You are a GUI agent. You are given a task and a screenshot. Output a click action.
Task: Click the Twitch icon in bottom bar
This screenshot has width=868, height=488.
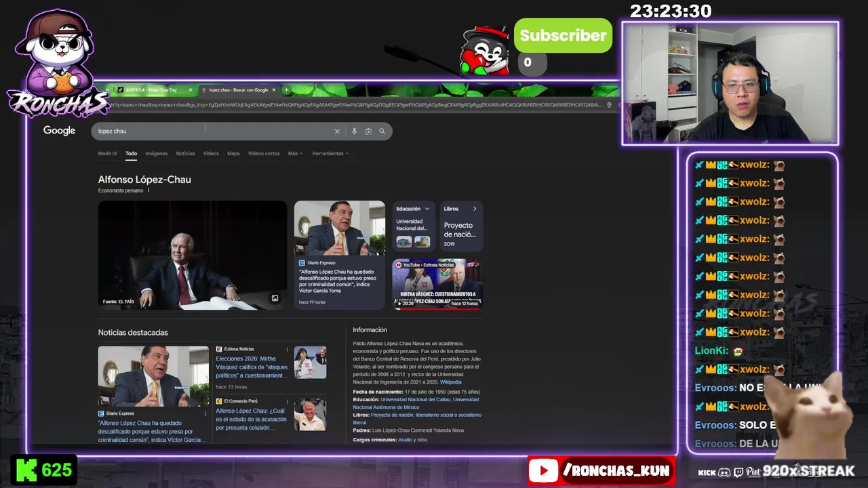coord(738,472)
